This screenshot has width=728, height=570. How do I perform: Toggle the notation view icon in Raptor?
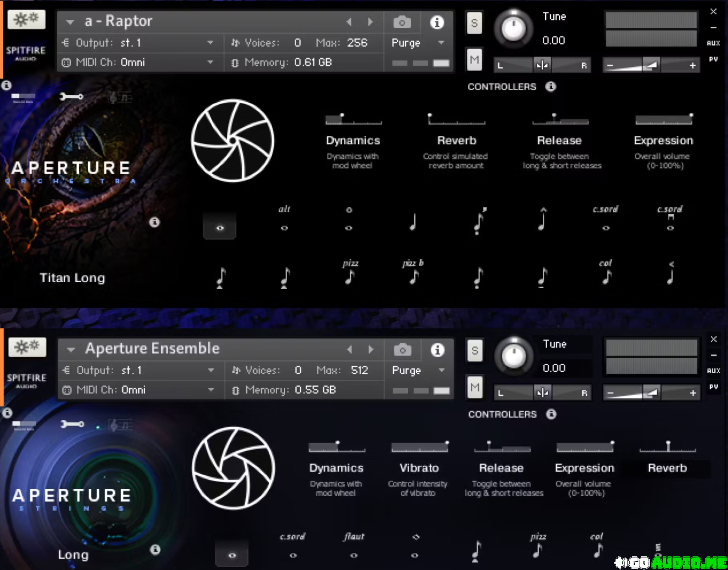click(120, 97)
